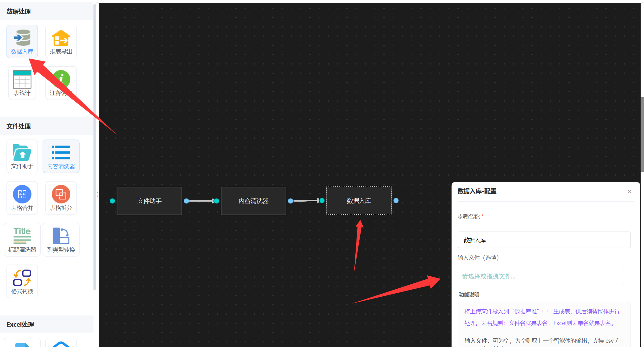Click the page scrollbar on right edge
The height and width of the screenshot is (347, 644).
(642, 135)
